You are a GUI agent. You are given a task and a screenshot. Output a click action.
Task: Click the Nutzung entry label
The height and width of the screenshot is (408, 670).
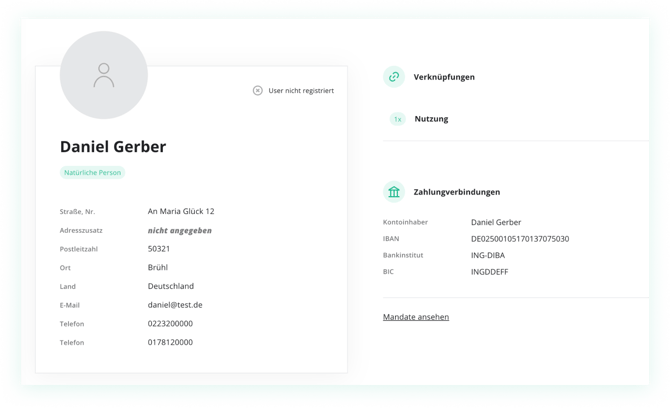[x=431, y=119]
